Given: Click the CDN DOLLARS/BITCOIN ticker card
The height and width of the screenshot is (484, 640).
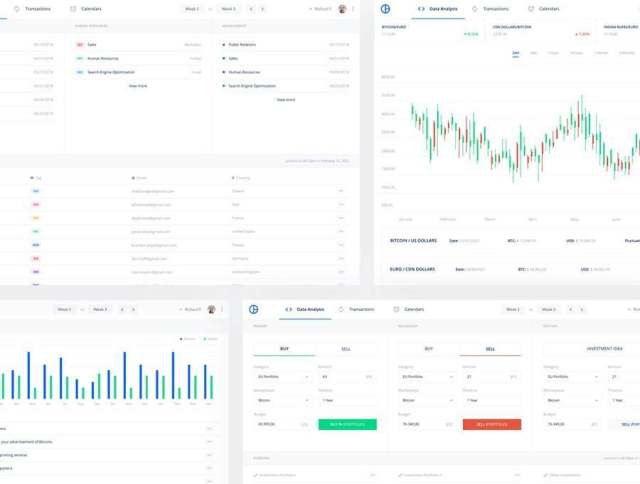Looking at the screenshot, I should 541,31.
